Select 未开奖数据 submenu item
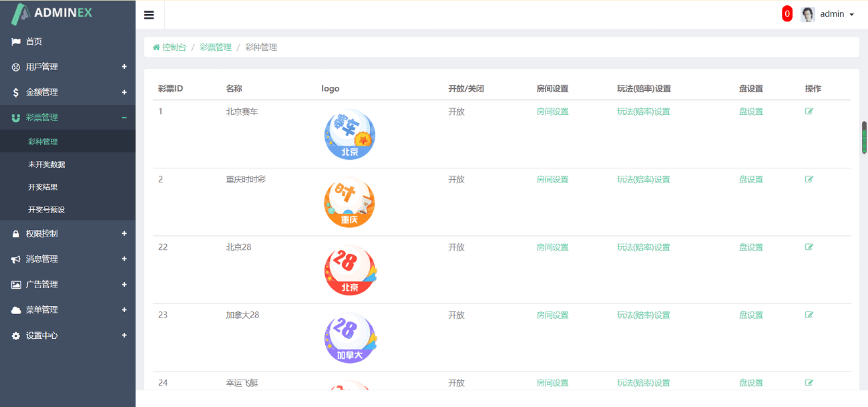Screen dimensions: 868x407 pyautogui.click(x=47, y=164)
